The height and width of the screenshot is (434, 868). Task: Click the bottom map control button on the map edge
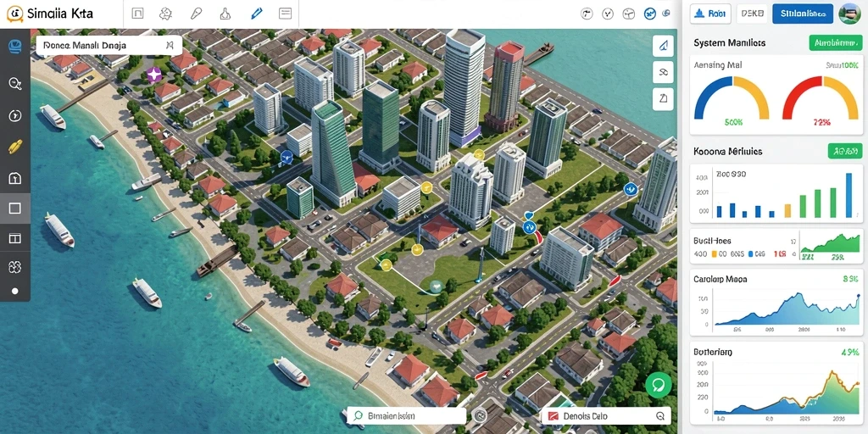[x=663, y=98]
